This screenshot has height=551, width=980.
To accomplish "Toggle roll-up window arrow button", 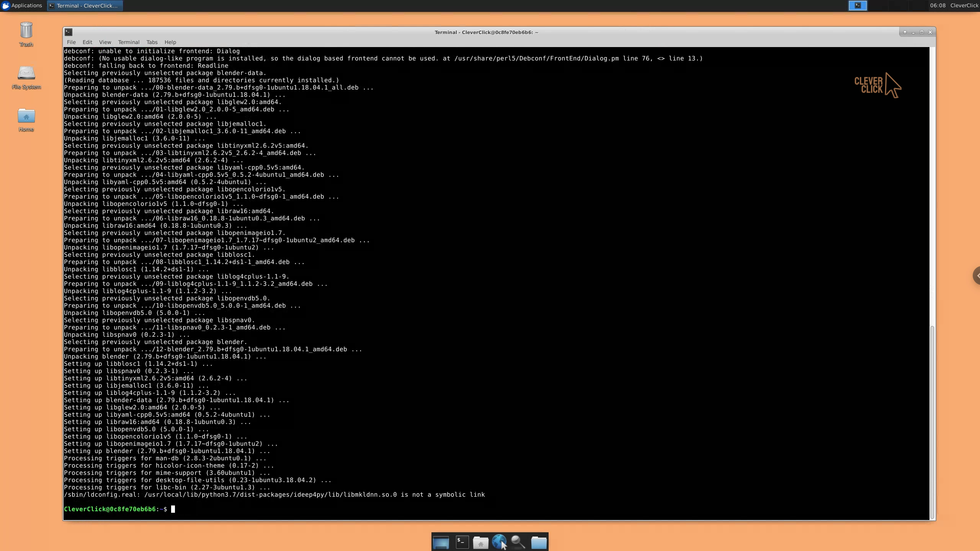I will tap(905, 32).
